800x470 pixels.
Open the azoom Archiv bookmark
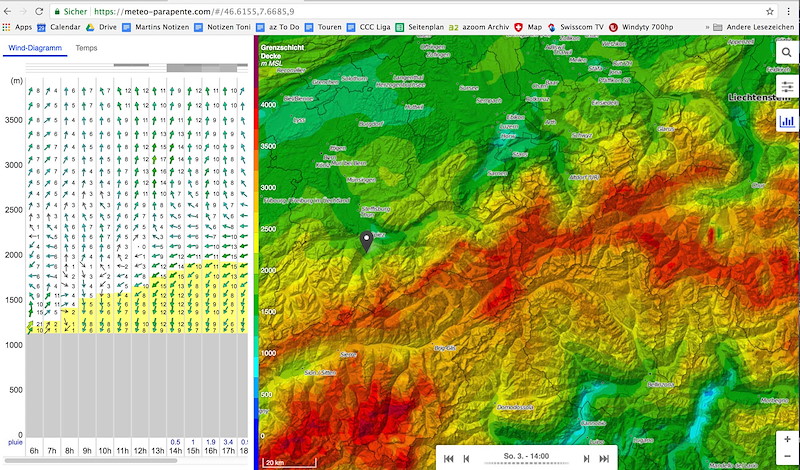click(x=479, y=27)
